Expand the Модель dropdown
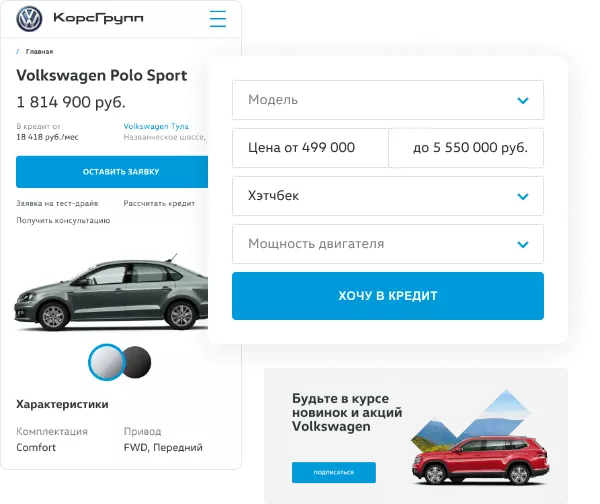 388,100
